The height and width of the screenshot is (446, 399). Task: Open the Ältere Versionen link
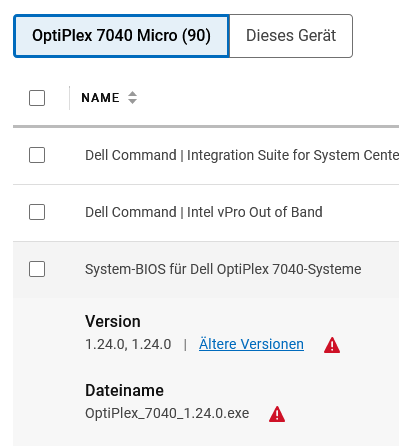tap(251, 344)
